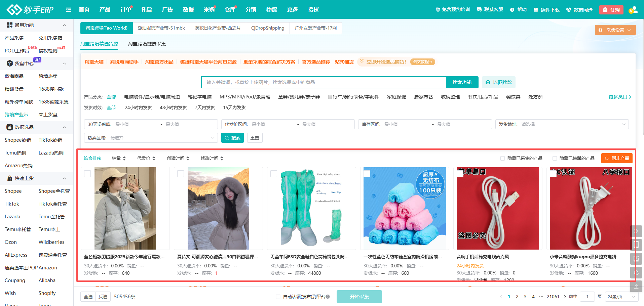This screenshot has width=644, height=306.
Task: Click the 同步产品 button
Action: 617,158
